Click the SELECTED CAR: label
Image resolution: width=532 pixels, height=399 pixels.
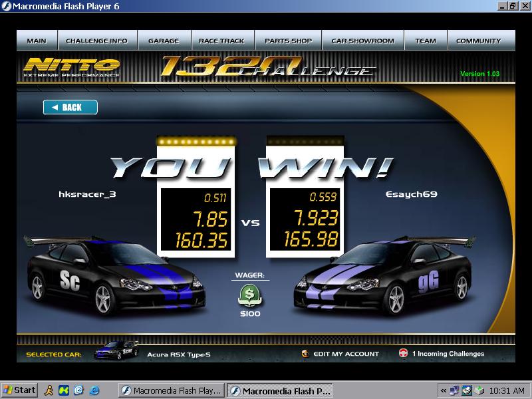click(54, 354)
